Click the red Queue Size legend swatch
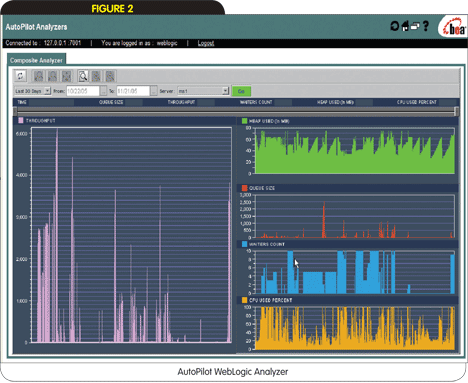Viewport: 468px width, 383px height. click(244, 188)
